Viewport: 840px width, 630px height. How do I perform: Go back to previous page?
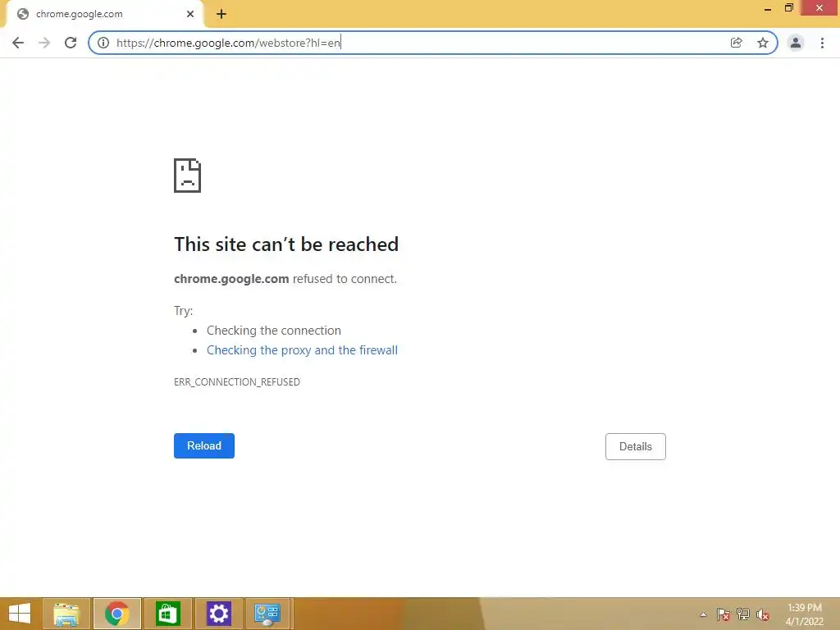pyautogui.click(x=18, y=43)
